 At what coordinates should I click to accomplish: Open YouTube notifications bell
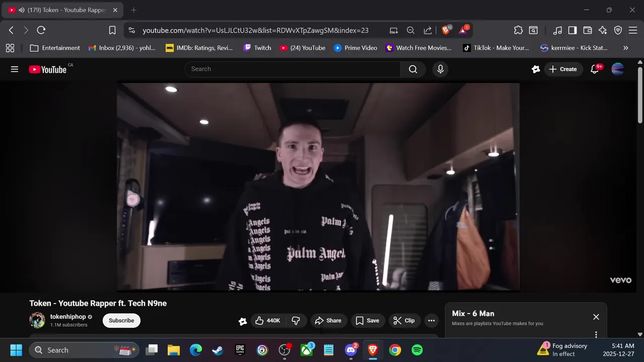[595, 69]
